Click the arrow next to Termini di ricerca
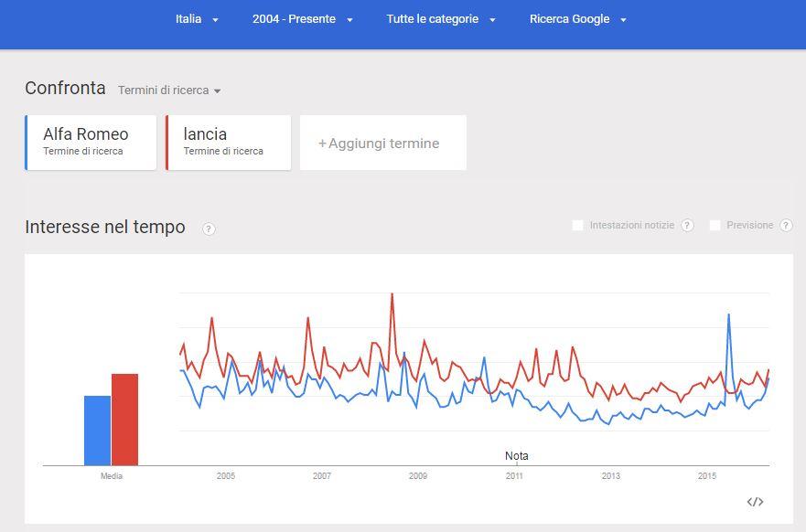The width and height of the screenshot is (806, 532). [x=218, y=90]
